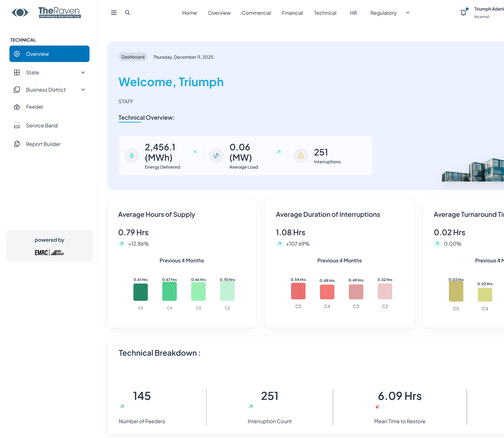The image size is (504, 438).
Task: Click the Dashboard badge
Action: (x=133, y=57)
